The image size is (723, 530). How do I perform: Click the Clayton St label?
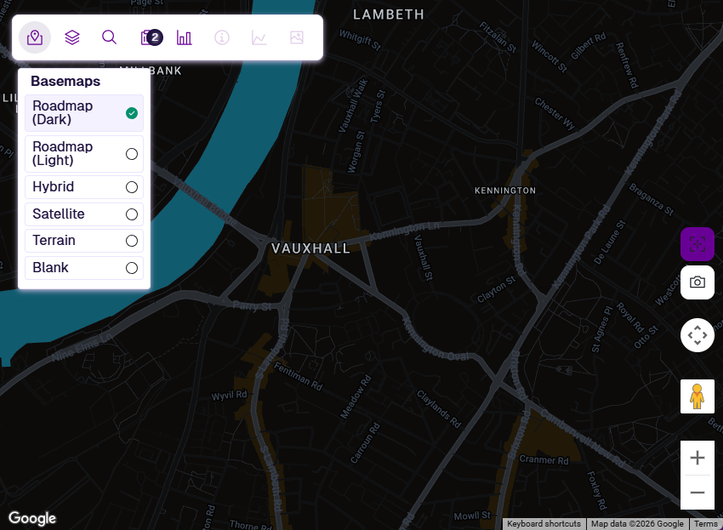point(496,289)
